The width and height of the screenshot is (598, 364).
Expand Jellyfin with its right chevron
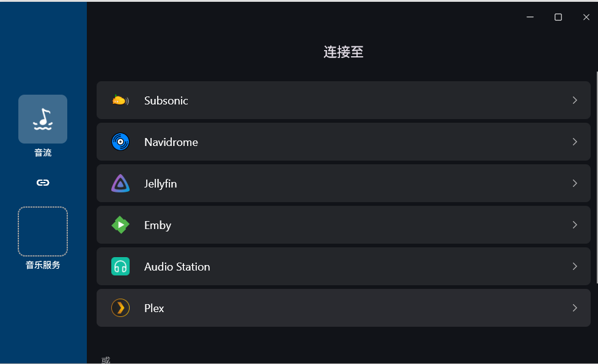[x=575, y=183]
